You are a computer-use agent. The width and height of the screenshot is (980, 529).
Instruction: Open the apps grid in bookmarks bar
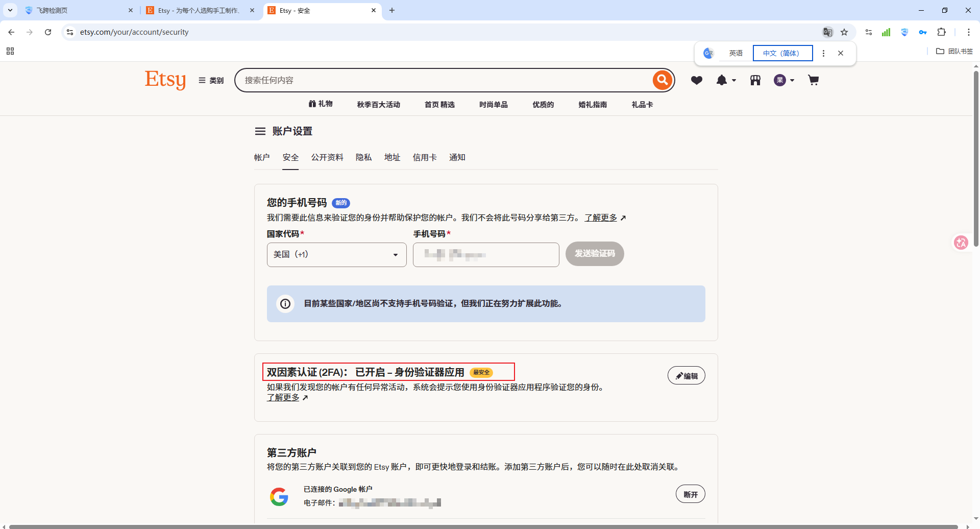point(10,51)
